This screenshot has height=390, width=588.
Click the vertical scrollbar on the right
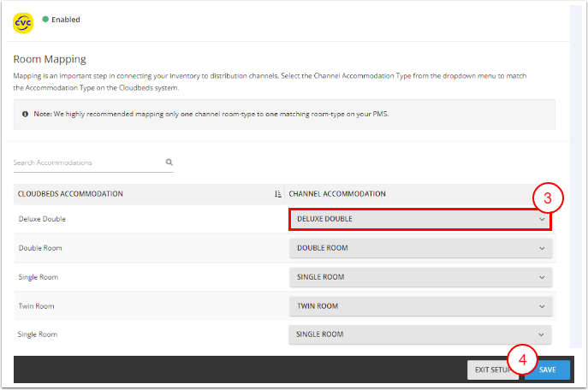580,171
